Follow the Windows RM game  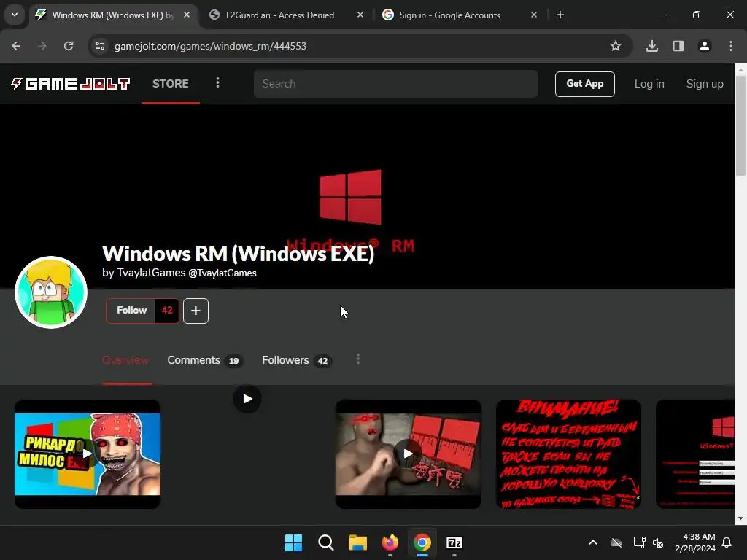[x=131, y=311]
